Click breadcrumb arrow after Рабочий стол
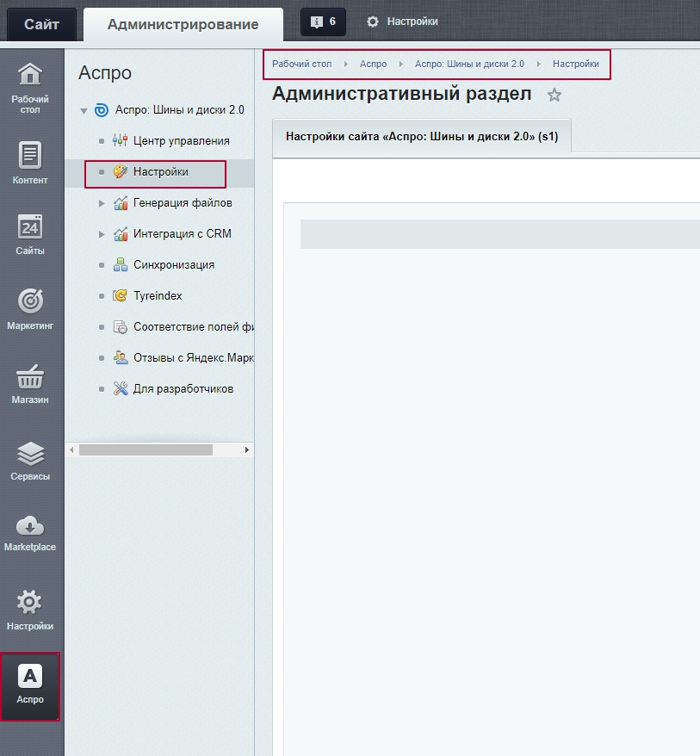The height and width of the screenshot is (756, 700). click(x=345, y=64)
